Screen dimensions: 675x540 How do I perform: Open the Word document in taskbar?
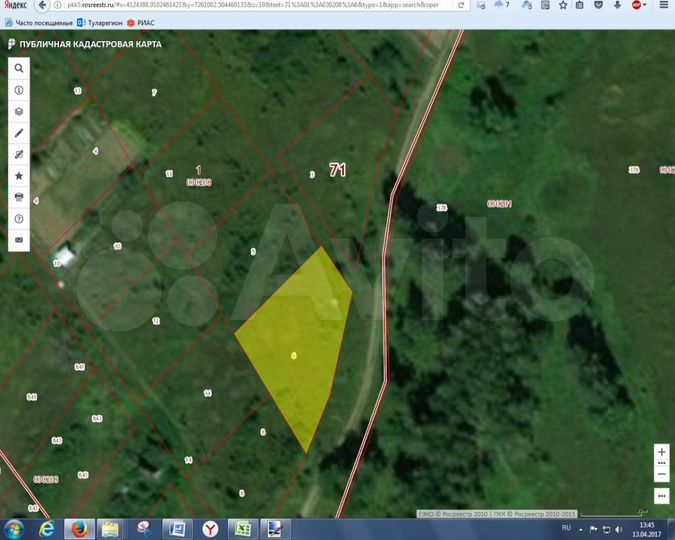177,529
